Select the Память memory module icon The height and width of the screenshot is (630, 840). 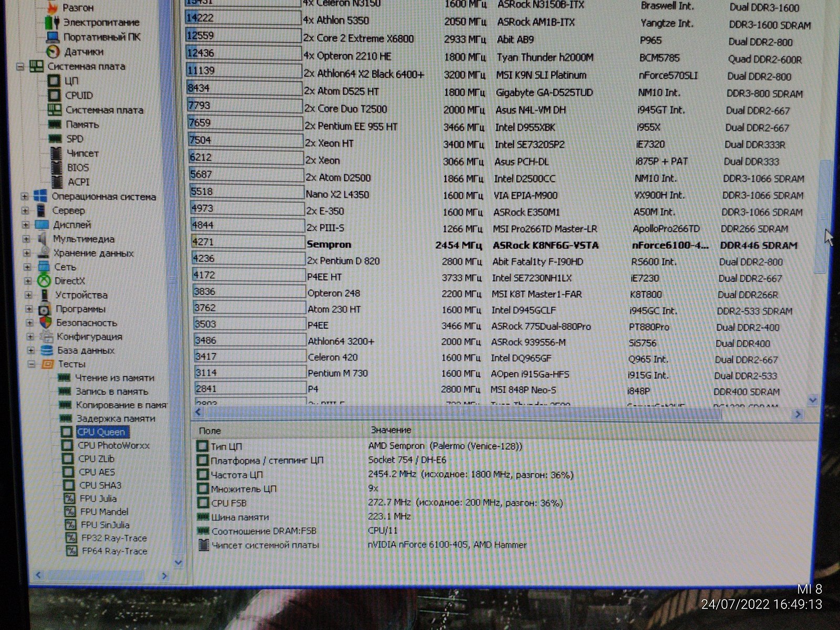(55, 124)
